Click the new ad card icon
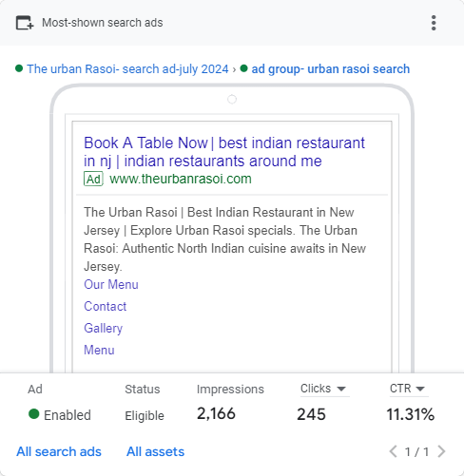 click(x=25, y=23)
